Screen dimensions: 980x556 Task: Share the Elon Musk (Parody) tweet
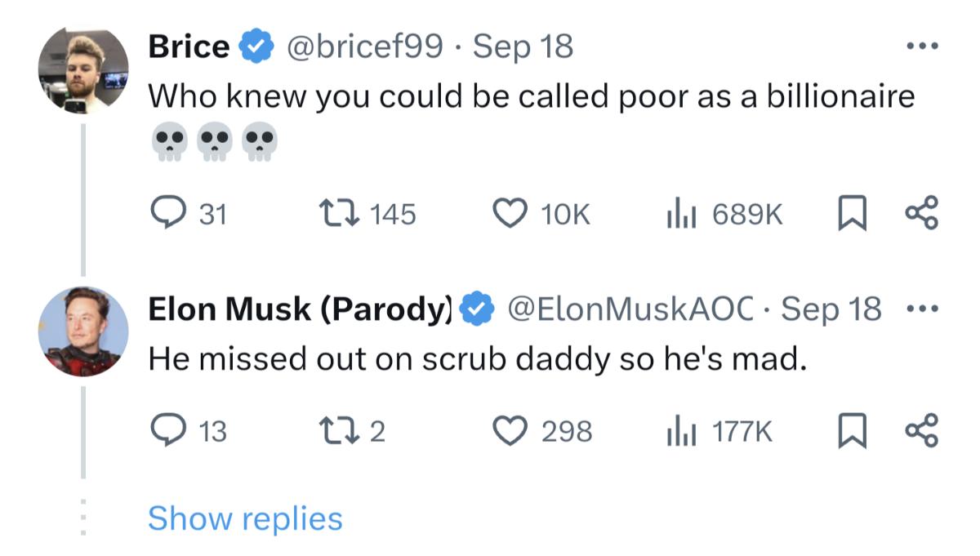coord(923,430)
